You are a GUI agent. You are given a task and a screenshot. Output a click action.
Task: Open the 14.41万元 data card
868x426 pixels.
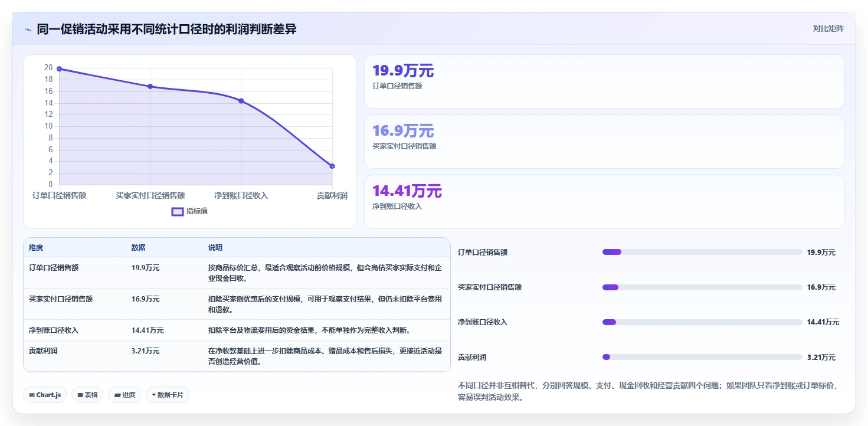point(604,201)
